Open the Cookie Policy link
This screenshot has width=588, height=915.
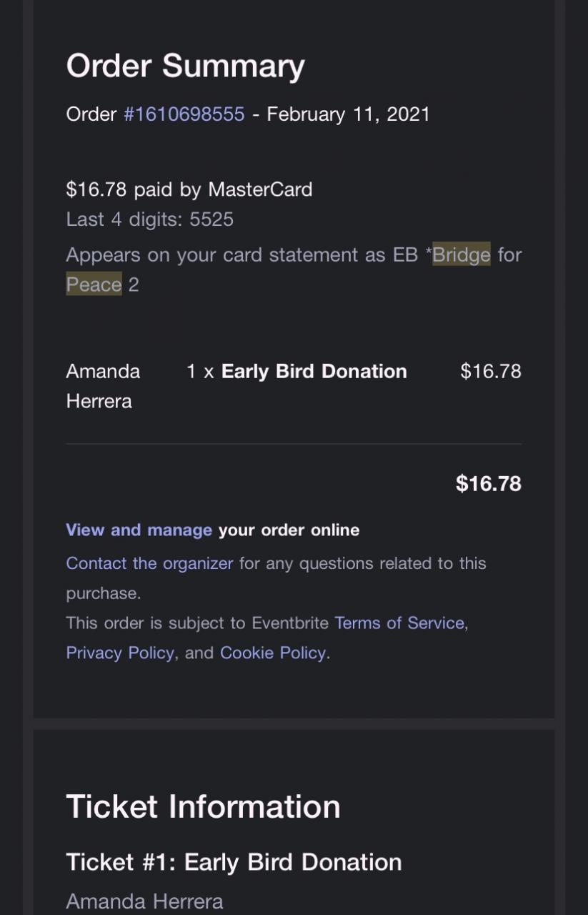[273, 653]
